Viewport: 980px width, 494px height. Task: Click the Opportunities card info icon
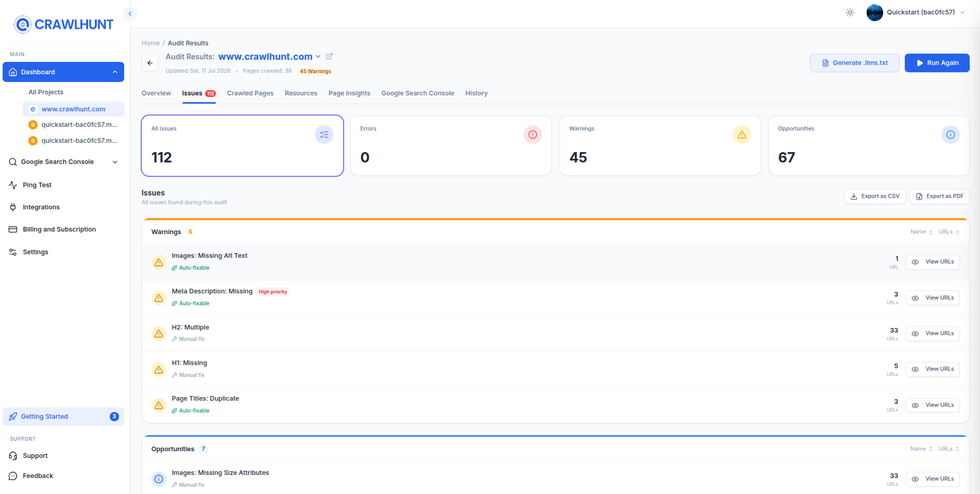(x=951, y=135)
